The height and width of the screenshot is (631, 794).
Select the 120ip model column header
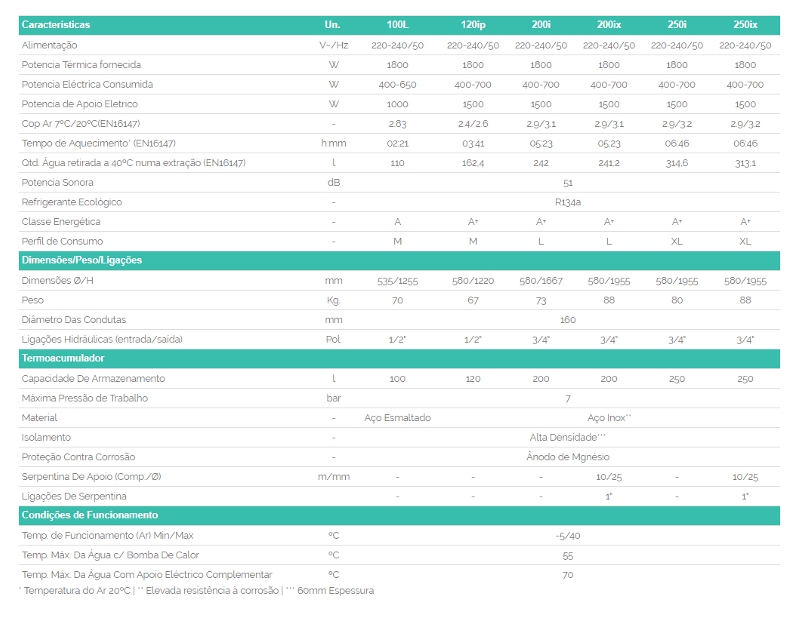coord(473,23)
